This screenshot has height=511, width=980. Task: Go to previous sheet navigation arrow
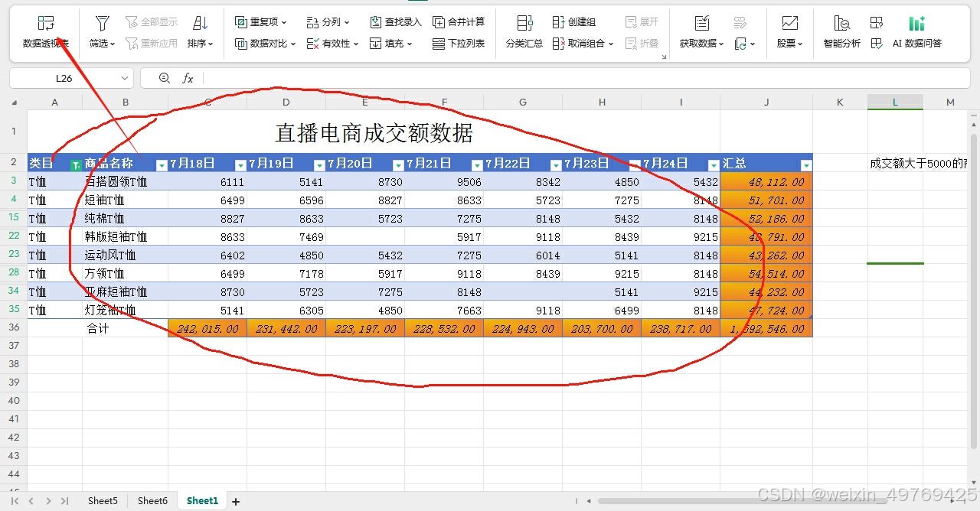pyautogui.click(x=31, y=501)
